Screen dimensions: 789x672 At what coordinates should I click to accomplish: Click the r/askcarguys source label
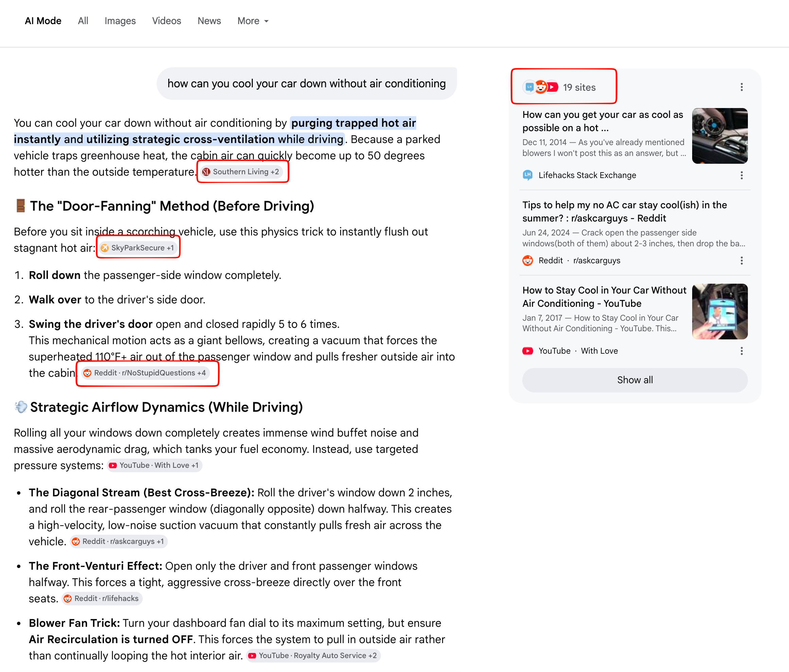(597, 261)
